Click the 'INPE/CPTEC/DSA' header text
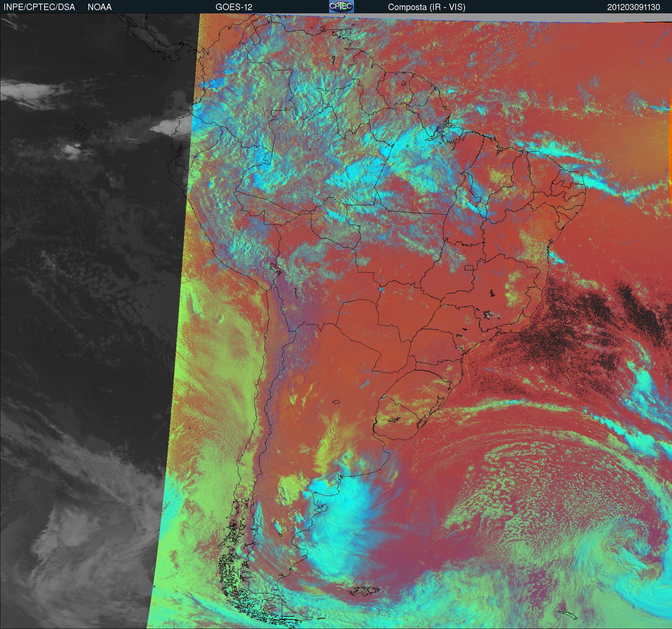Viewport: 672px width, 629px height. point(39,7)
